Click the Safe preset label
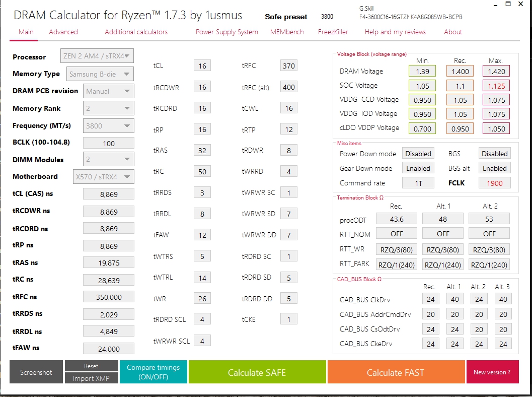 (286, 17)
